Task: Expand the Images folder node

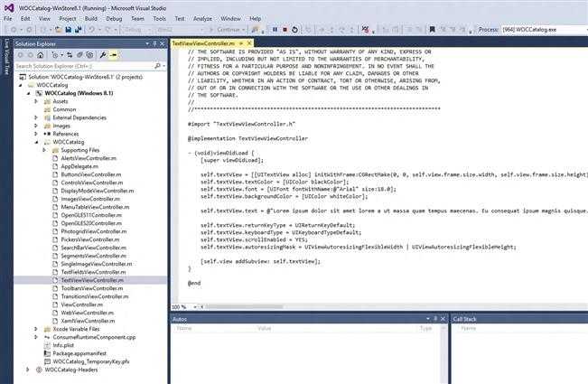Action: point(36,126)
